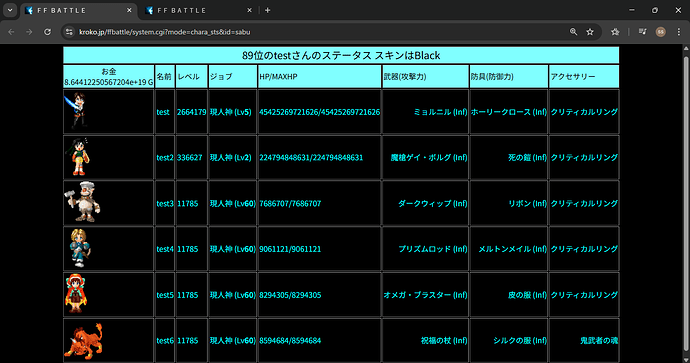
Task: Click the test4 blonde character sprite
Action: (80, 248)
